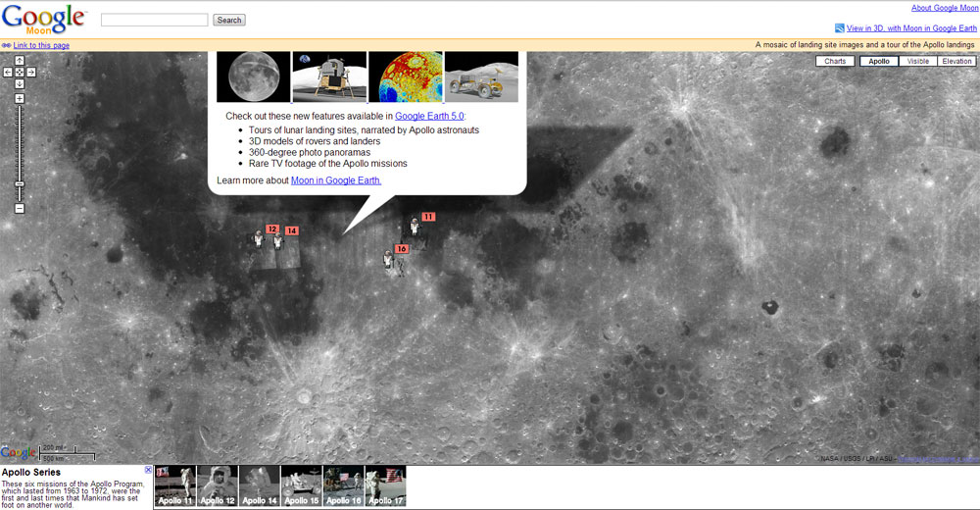Click the full moon thumbnail in the balloon
Screen dimensions: 980x510
coord(253,76)
